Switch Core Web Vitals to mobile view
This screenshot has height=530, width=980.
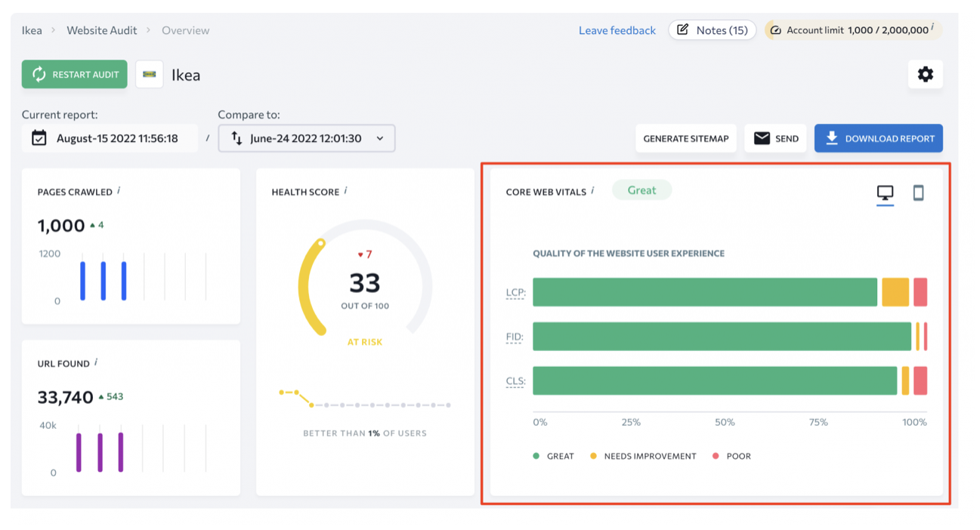[x=918, y=193]
